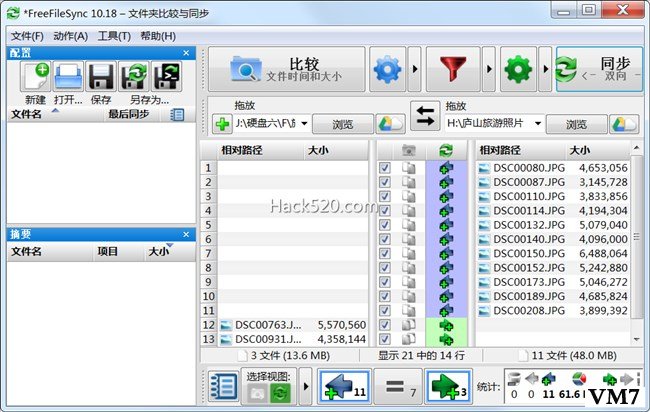Click the Save as batch job icon
Screen dimensions: 650x412
click(x=166, y=76)
